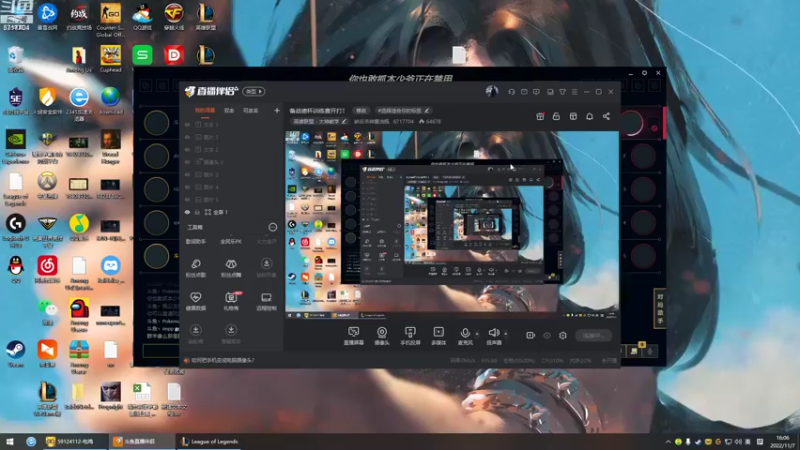Image resolution: width=800 pixels, height=450 pixels.
Task: Click the first toolbox shortcut above the tool icons
Action: pos(195,242)
